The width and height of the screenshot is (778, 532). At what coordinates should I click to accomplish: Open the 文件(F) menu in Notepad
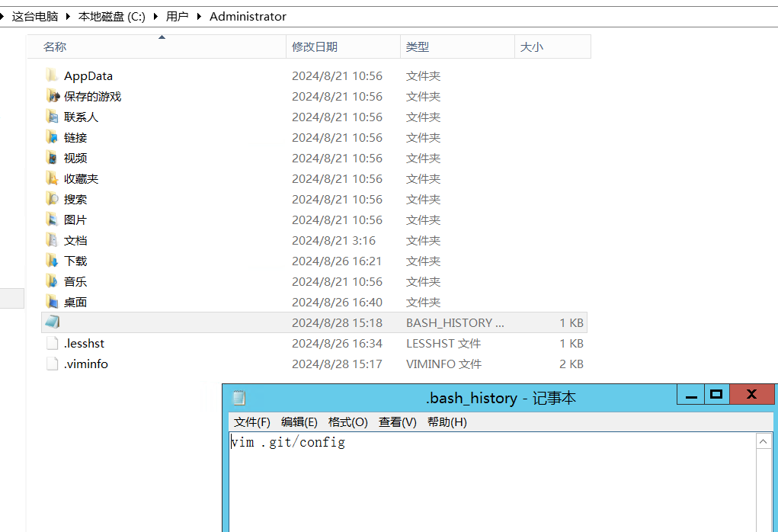click(251, 421)
